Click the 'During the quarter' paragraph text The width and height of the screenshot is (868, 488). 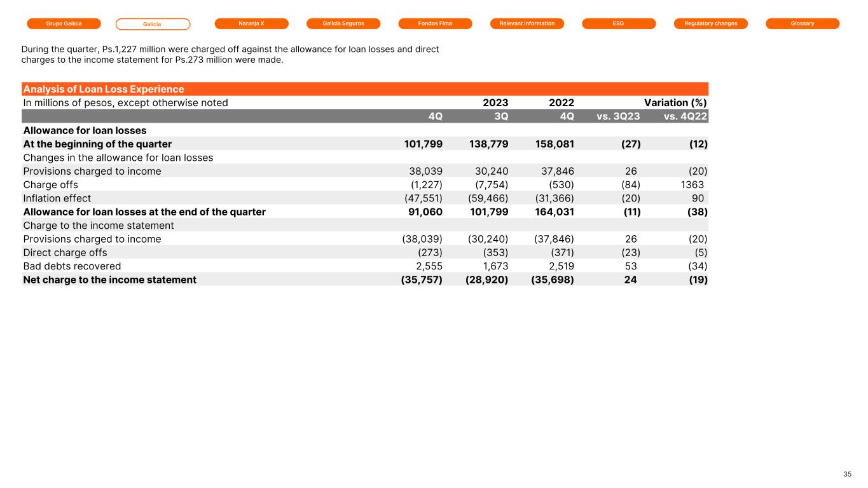pyautogui.click(x=230, y=55)
